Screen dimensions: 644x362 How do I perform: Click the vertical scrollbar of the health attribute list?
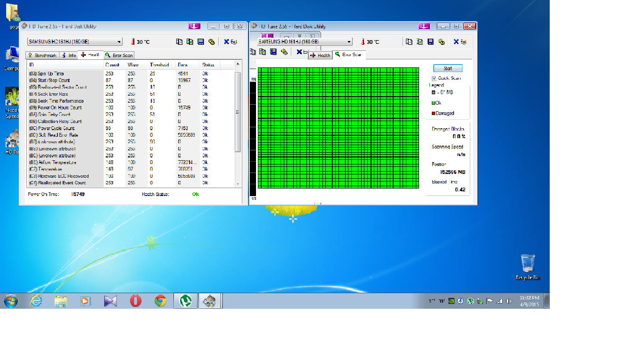click(238, 112)
